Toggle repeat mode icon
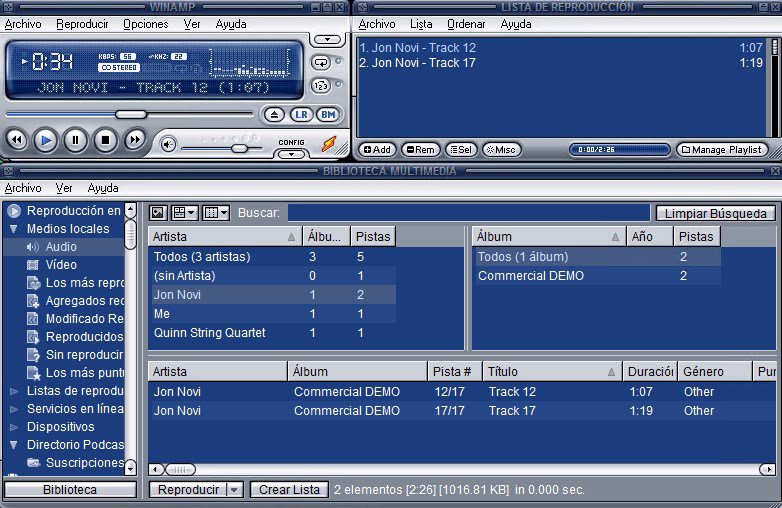Image resolution: width=782 pixels, height=508 pixels. pyautogui.click(x=321, y=63)
